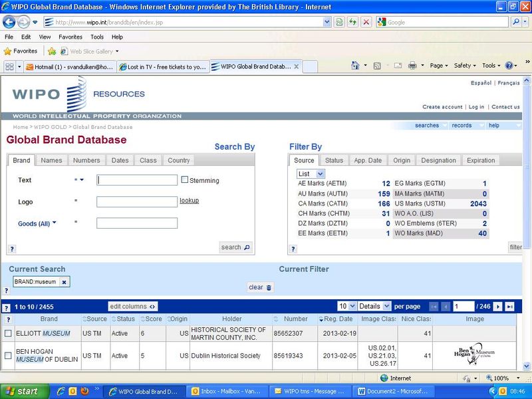The height and width of the screenshot is (399, 532).
Task: Click the Español language link
Action: 481,82
